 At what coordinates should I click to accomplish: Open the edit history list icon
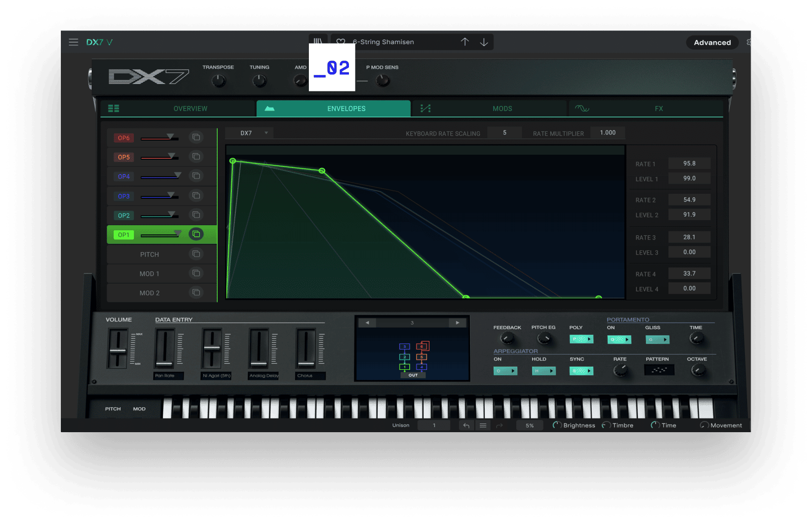[483, 426]
